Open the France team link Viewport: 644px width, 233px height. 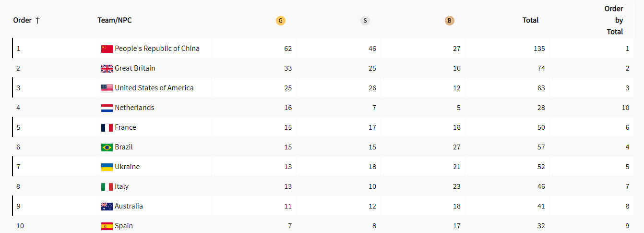125,127
